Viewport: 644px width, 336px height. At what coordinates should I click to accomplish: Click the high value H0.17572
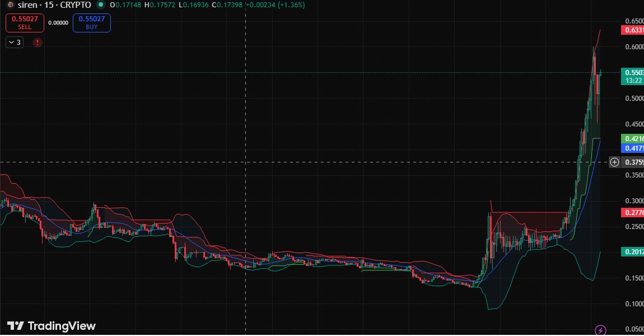pos(160,5)
